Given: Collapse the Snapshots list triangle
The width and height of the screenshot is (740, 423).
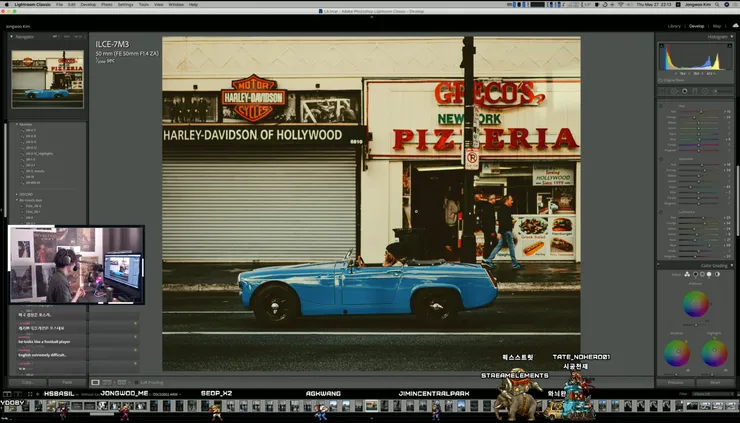Looking at the screenshot, I should 17,124.
